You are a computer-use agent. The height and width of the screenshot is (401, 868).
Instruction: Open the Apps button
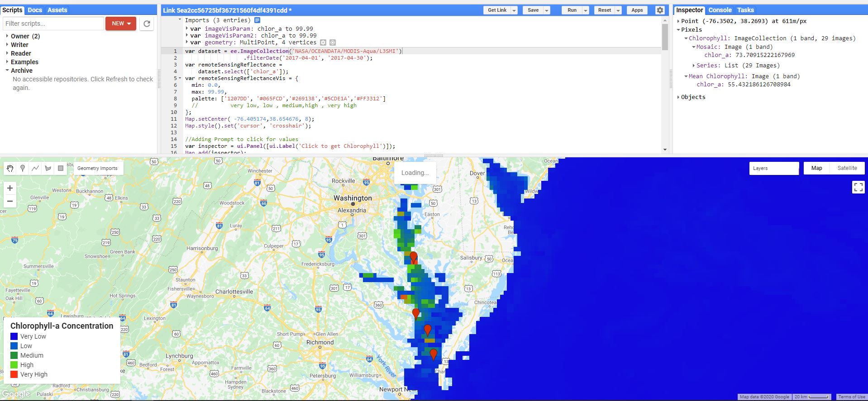point(637,10)
